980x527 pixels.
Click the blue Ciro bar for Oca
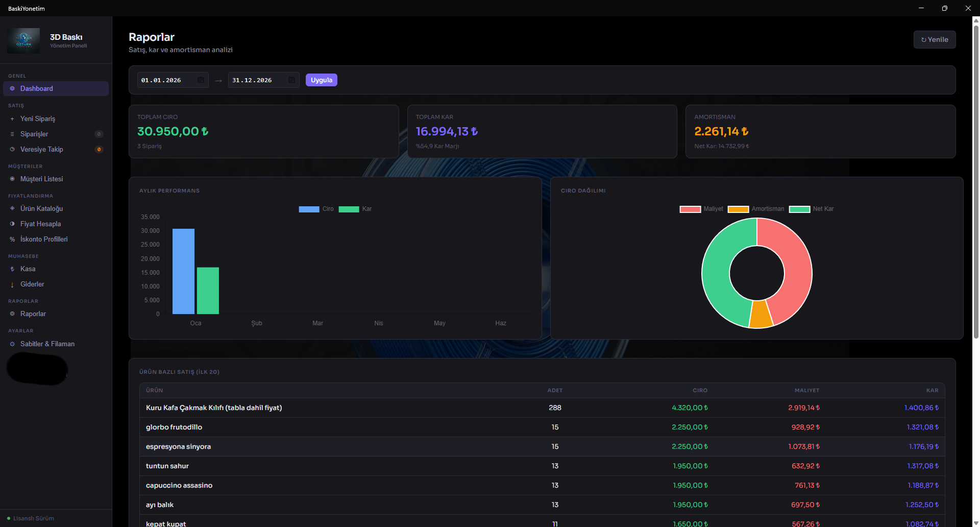coord(183,271)
